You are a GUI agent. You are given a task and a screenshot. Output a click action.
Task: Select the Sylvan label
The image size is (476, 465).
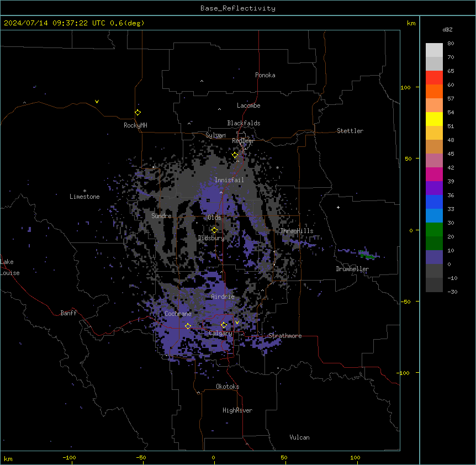(215, 135)
